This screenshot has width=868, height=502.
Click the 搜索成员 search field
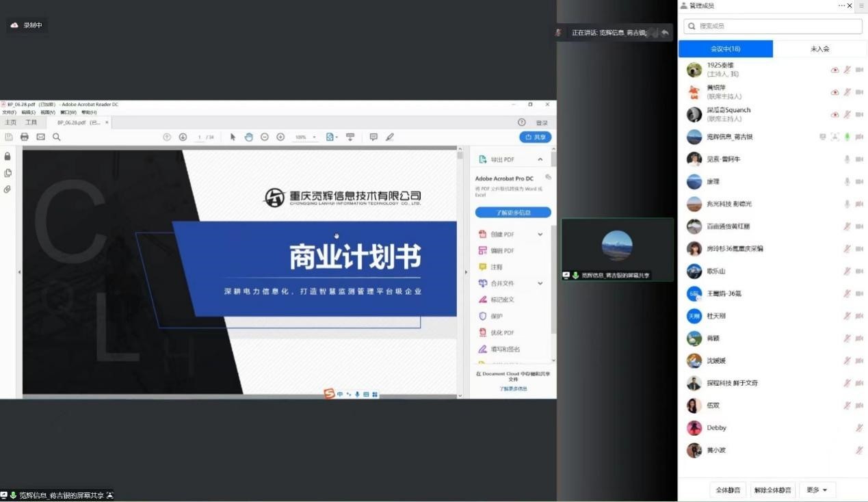(x=773, y=26)
